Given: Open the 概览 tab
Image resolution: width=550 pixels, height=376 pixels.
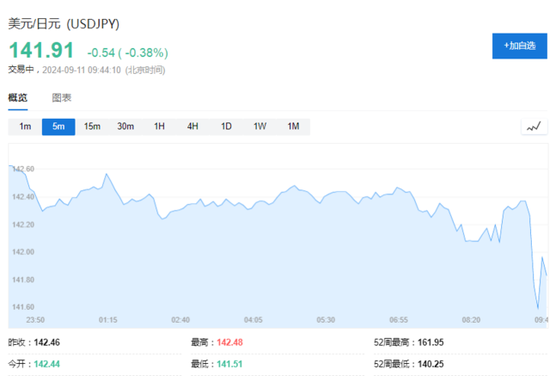Looking at the screenshot, I should click(x=18, y=98).
